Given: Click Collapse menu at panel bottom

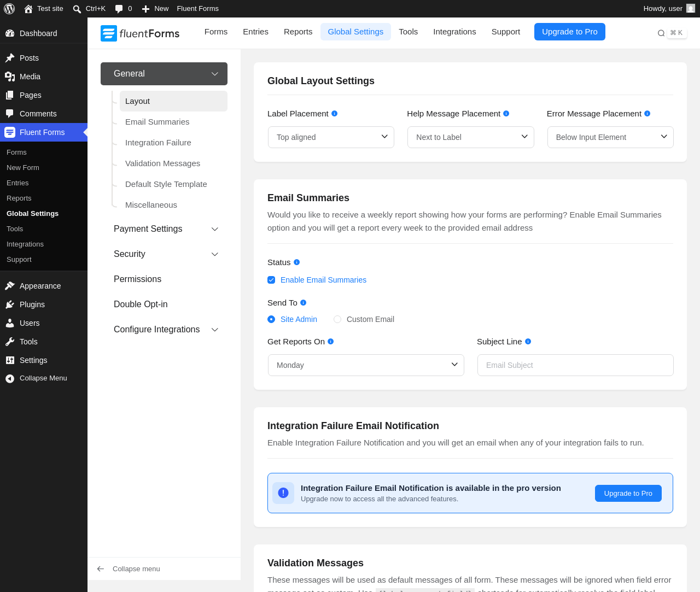Looking at the screenshot, I should 136,569.
